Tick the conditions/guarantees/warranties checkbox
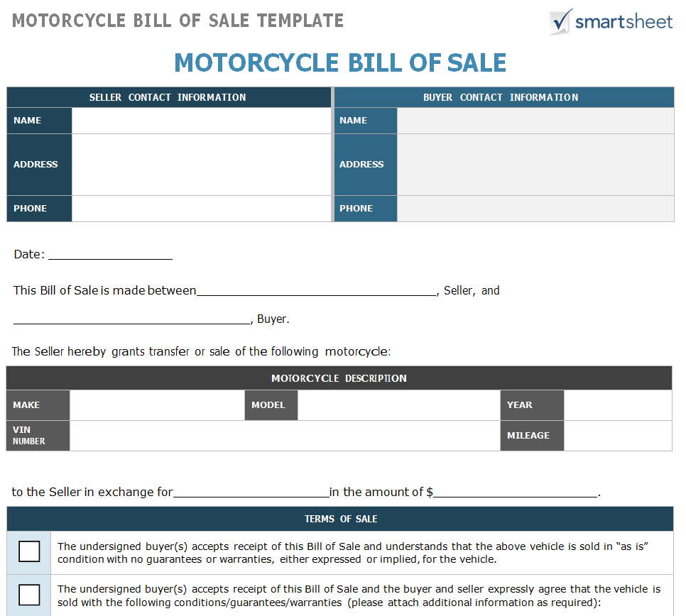This screenshot has width=686, height=616. pos(29,594)
